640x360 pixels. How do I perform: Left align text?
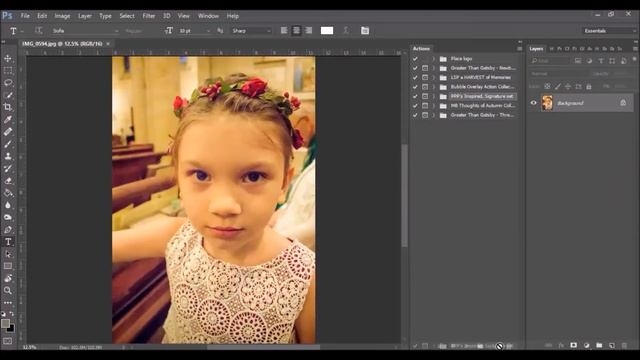coord(284,31)
